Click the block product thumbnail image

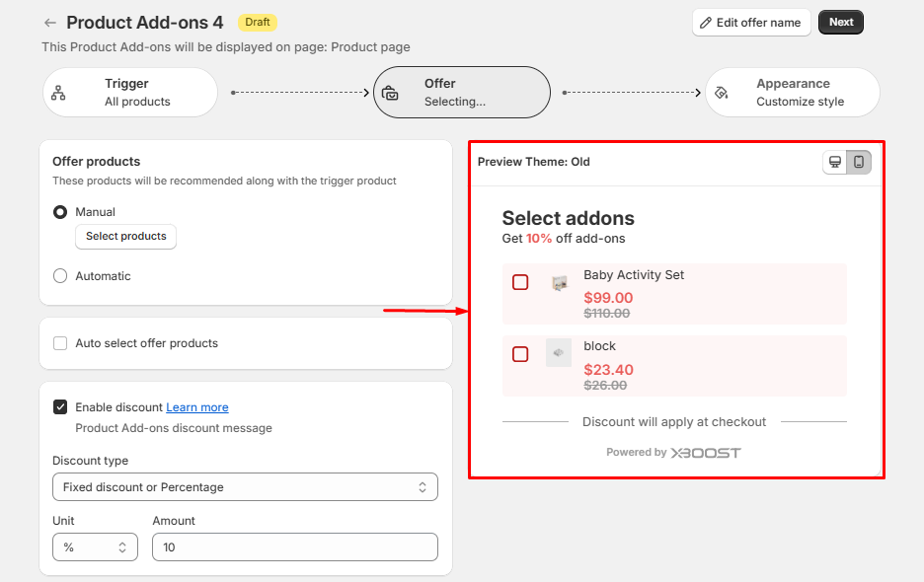pyautogui.click(x=559, y=353)
